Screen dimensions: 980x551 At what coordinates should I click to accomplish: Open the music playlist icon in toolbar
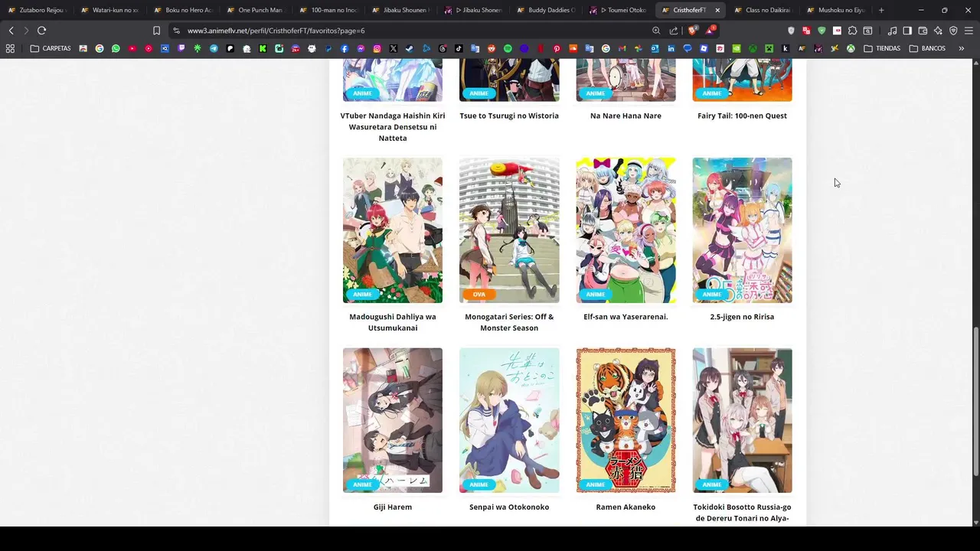pyautogui.click(x=892, y=31)
